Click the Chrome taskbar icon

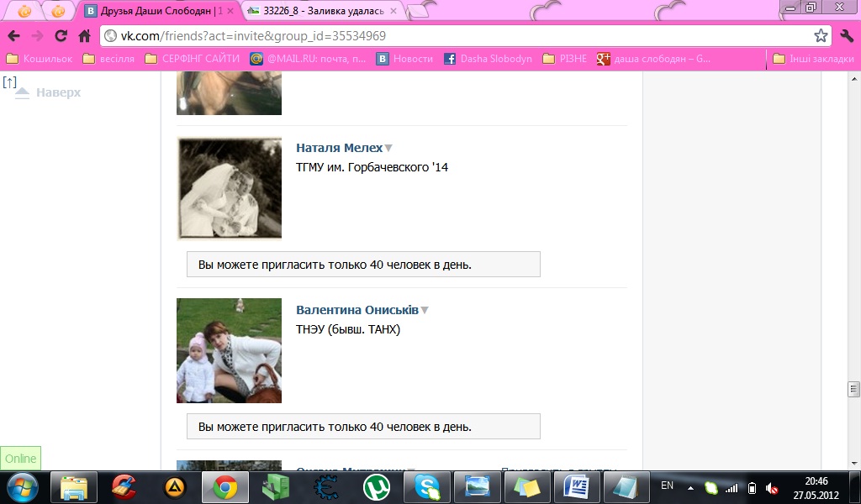[225, 487]
